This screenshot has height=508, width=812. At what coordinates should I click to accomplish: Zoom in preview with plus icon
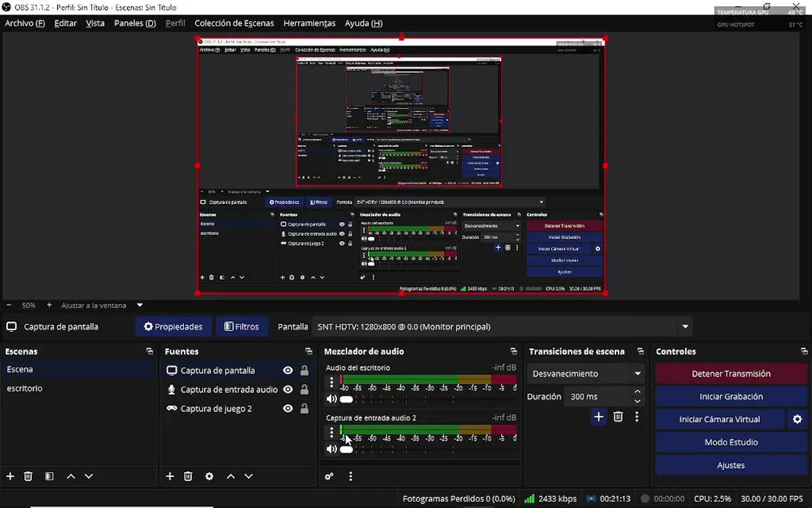pyautogui.click(x=49, y=306)
